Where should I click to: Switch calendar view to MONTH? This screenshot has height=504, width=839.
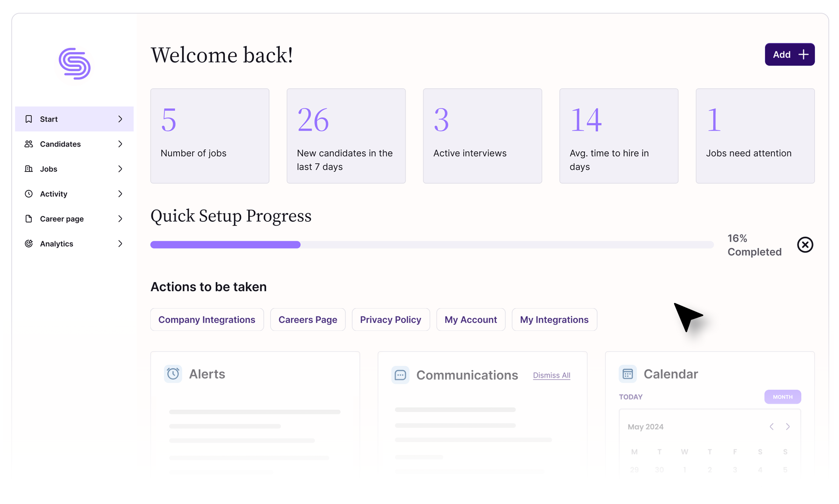click(782, 396)
